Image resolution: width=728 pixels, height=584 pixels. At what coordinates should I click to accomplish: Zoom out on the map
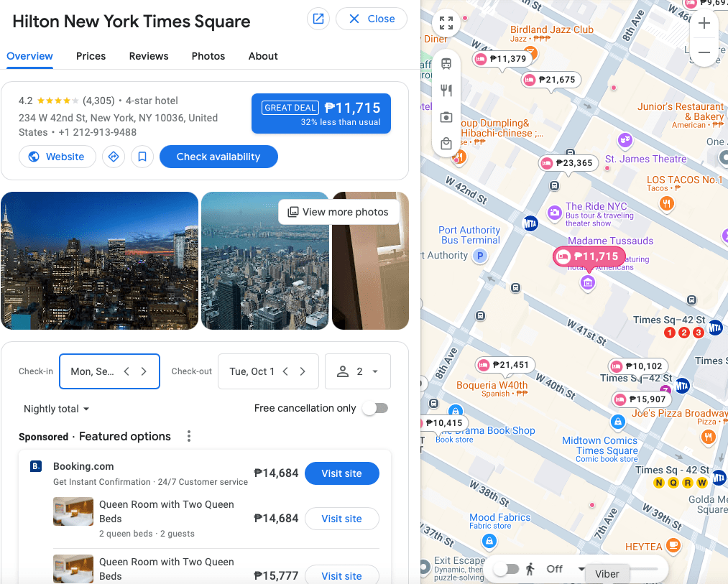click(x=704, y=52)
